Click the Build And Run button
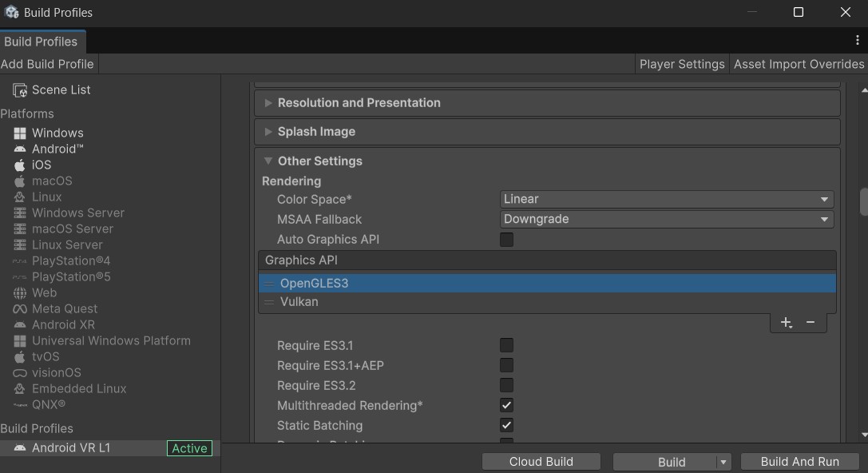Viewport: 868px width, 473px height. [x=799, y=462]
